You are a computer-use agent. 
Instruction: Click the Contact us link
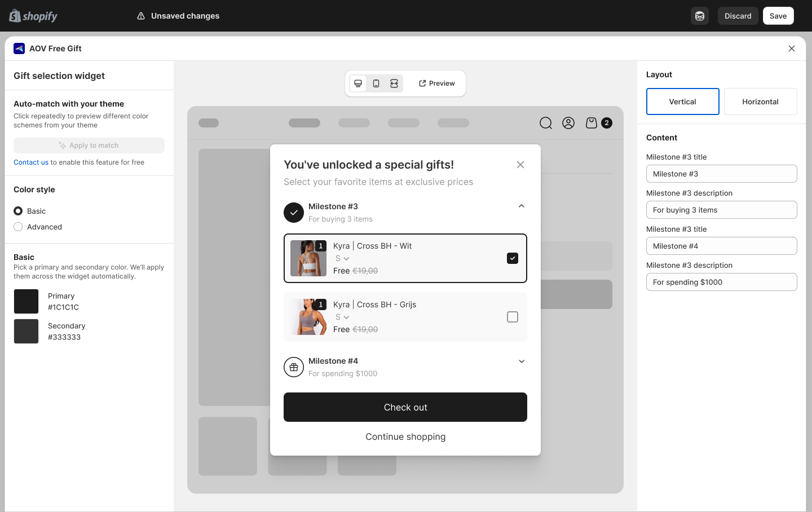point(31,162)
